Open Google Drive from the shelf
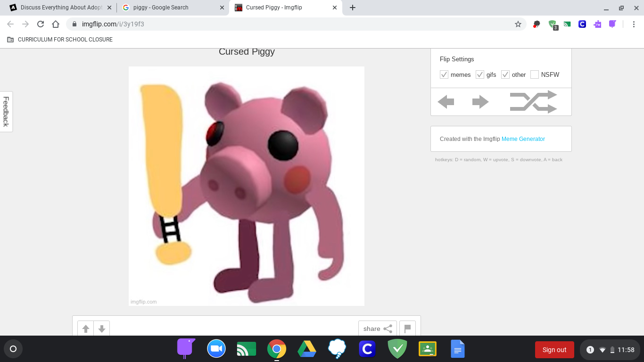 (307, 349)
